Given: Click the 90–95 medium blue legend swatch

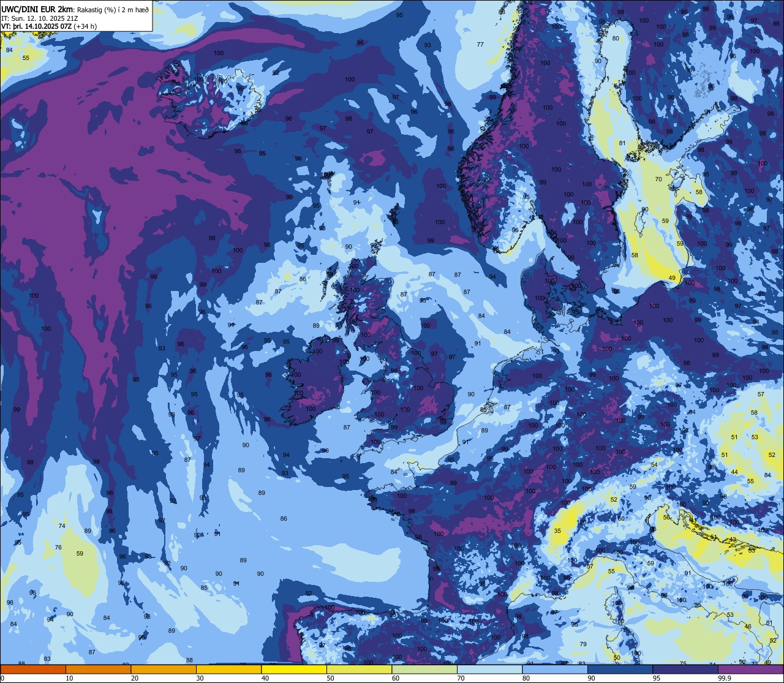Looking at the screenshot, I should [620, 670].
